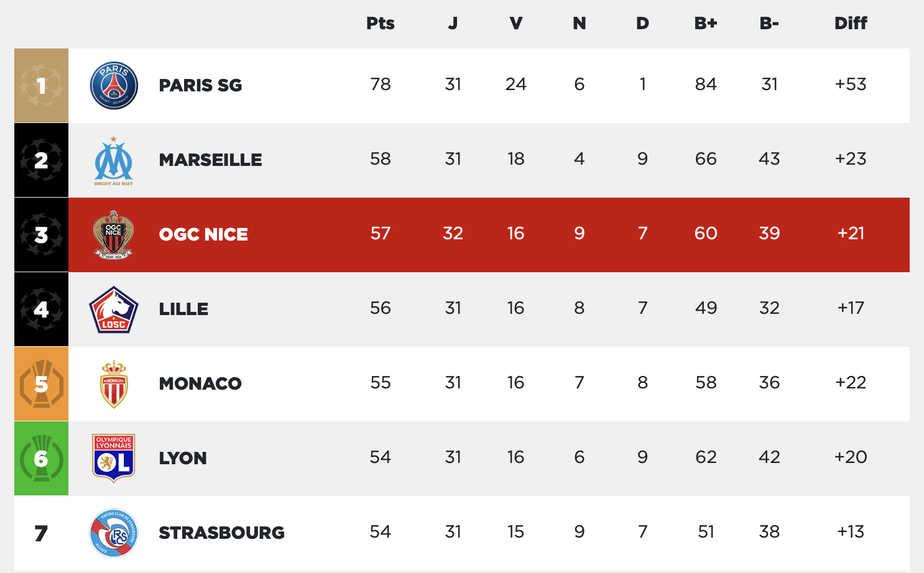Open the STRASBOURG team link
This screenshot has width=924, height=573.
click(221, 533)
